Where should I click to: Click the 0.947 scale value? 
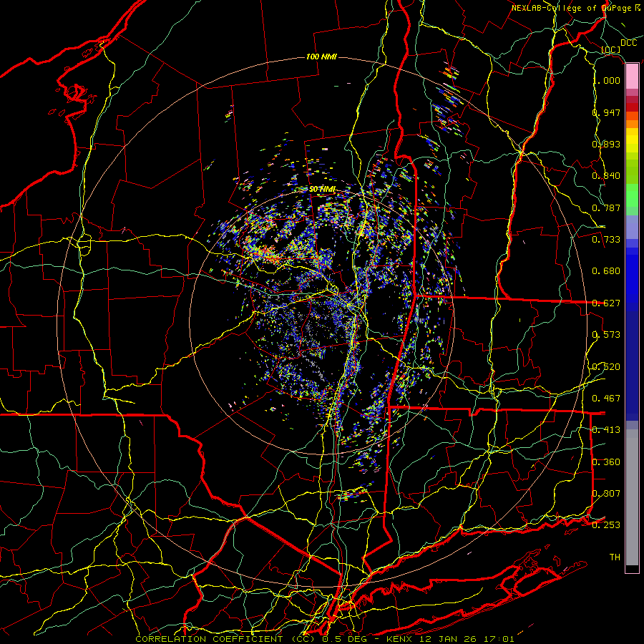click(x=606, y=112)
